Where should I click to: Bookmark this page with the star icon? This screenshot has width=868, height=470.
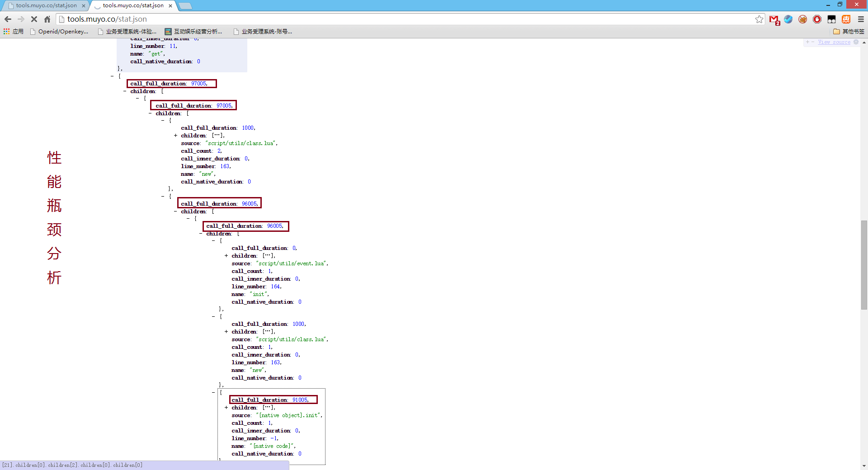coord(759,19)
